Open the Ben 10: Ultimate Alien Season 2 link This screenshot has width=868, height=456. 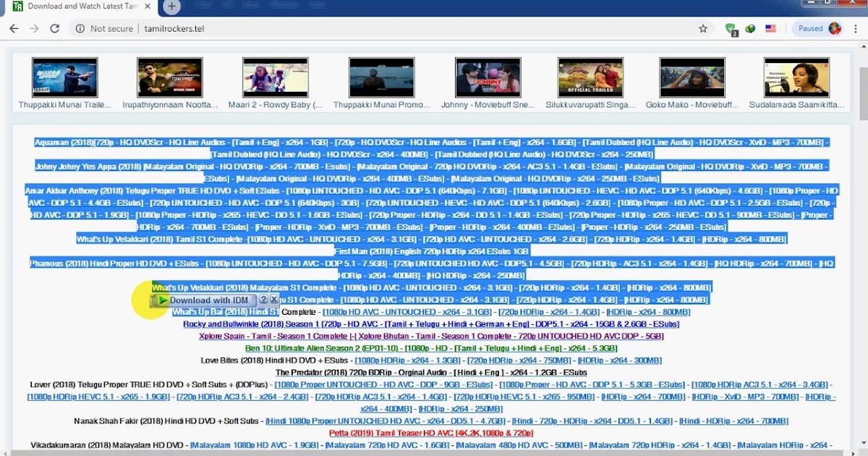(x=431, y=348)
